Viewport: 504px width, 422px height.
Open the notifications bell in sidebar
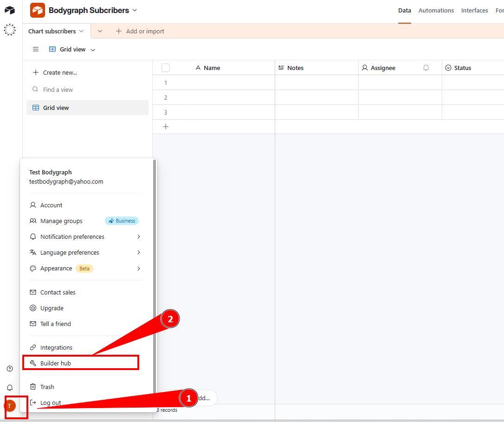point(10,388)
